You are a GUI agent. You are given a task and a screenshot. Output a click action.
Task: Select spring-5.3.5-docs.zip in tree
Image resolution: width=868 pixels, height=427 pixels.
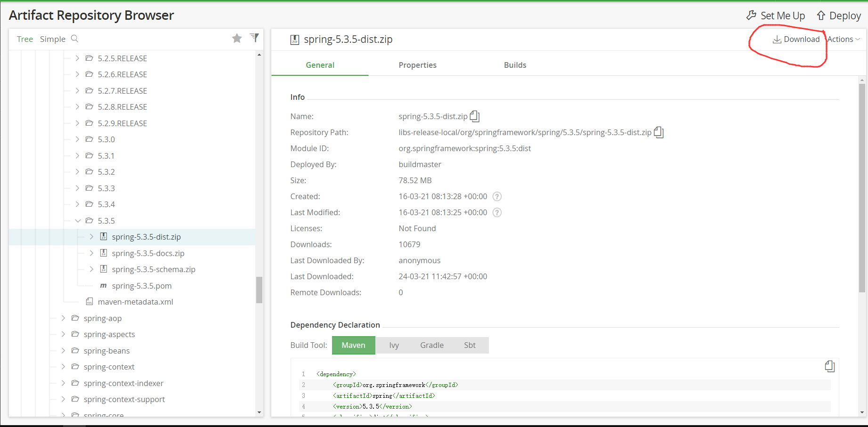coord(148,253)
